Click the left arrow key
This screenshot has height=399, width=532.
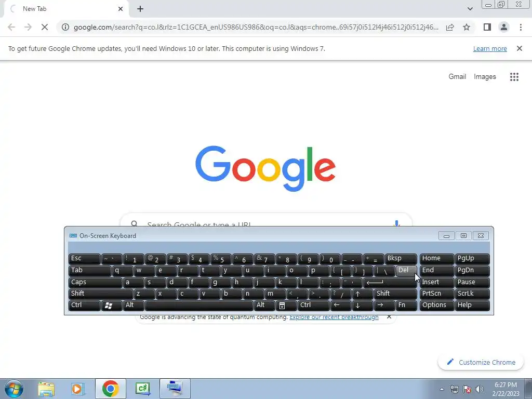[x=341, y=305]
